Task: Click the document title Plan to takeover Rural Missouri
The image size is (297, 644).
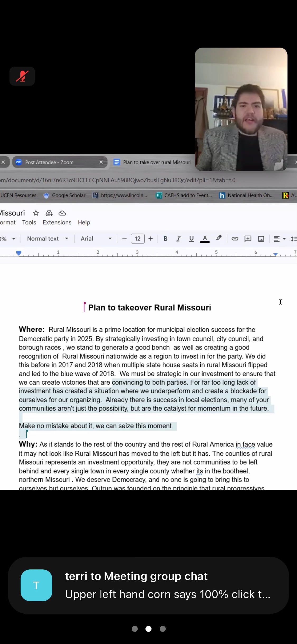Action: [x=149, y=307]
